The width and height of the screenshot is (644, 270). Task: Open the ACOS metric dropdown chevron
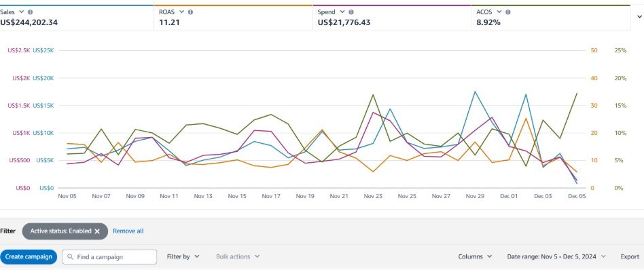tap(499, 12)
